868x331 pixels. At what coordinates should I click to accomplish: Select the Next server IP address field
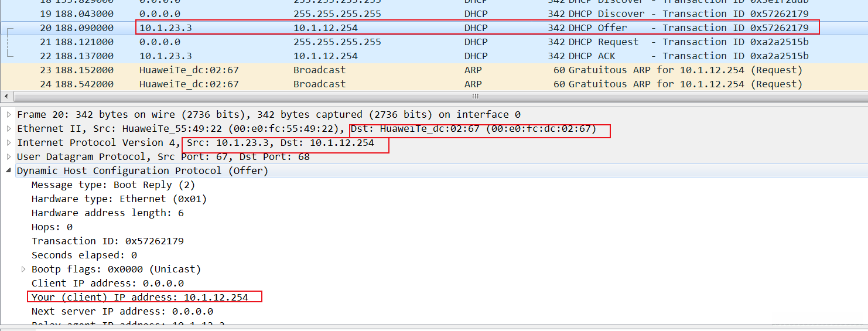click(122, 311)
